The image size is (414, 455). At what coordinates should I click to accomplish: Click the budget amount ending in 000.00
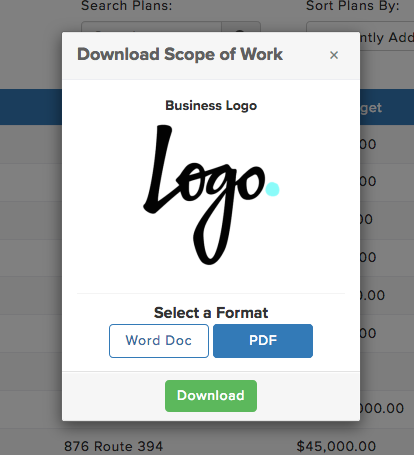point(382,408)
